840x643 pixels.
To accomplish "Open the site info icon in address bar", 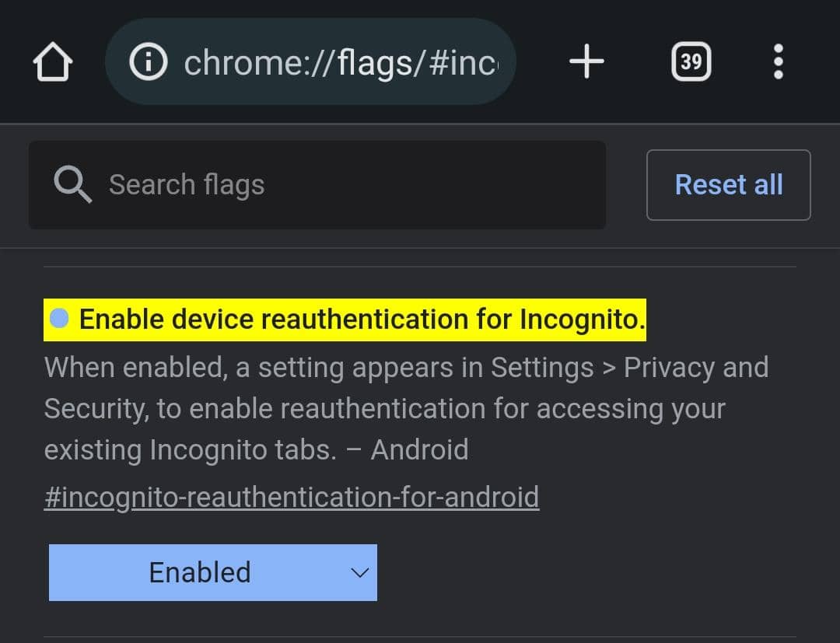I will 148,62.
